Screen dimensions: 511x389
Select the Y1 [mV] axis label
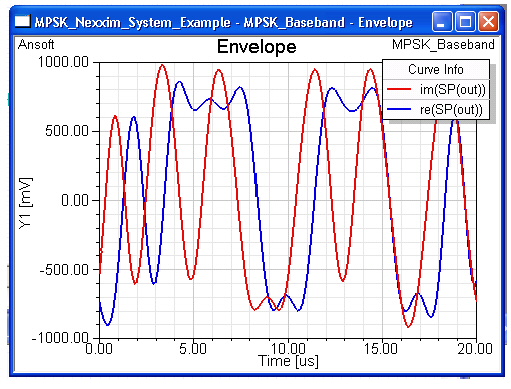pyautogui.click(x=25, y=203)
